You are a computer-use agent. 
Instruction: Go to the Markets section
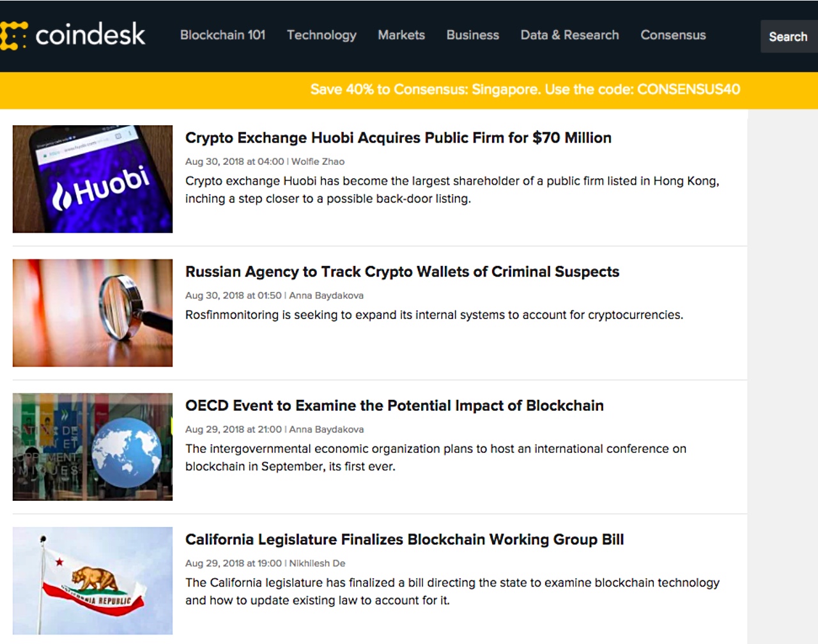point(401,35)
